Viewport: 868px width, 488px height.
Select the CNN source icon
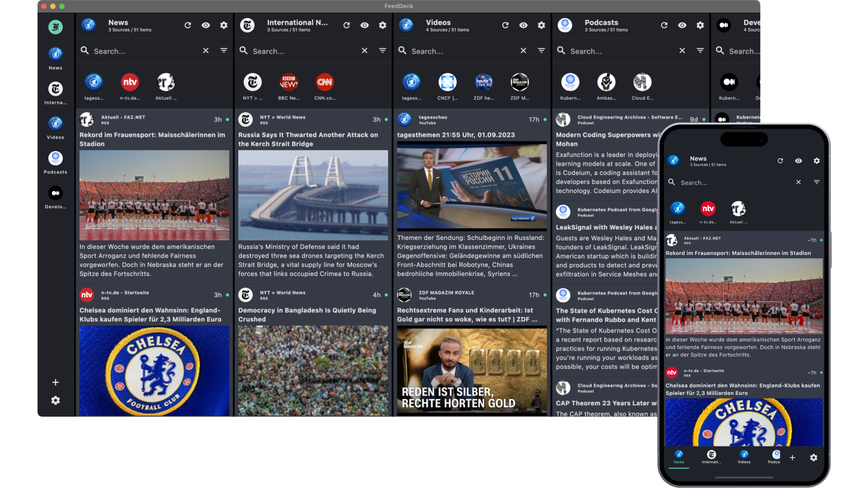point(325,82)
